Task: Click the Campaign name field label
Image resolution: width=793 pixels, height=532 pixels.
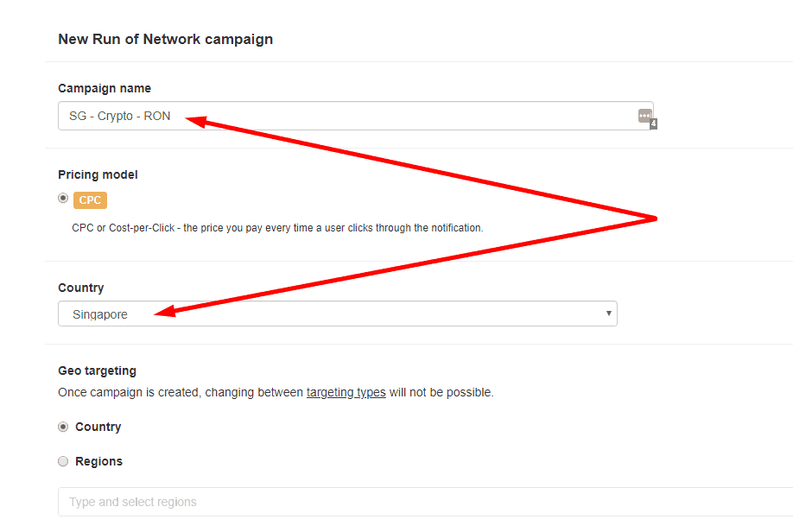Action: point(105,88)
